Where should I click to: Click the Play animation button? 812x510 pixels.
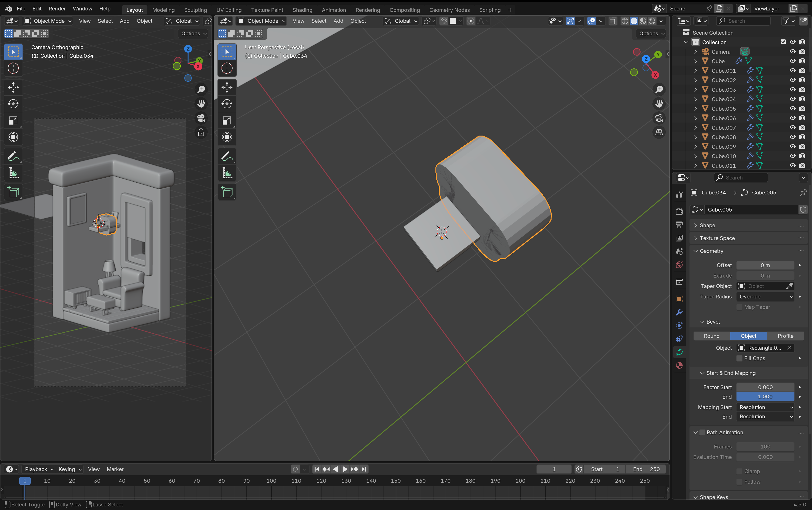(345, 469)
